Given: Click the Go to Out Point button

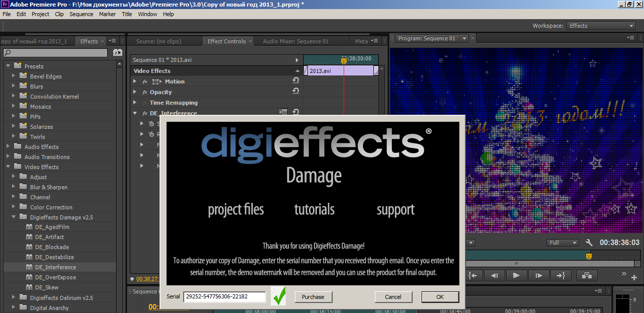Looking at the screenshot, I should pyautogui.click(x=559, y=275).
